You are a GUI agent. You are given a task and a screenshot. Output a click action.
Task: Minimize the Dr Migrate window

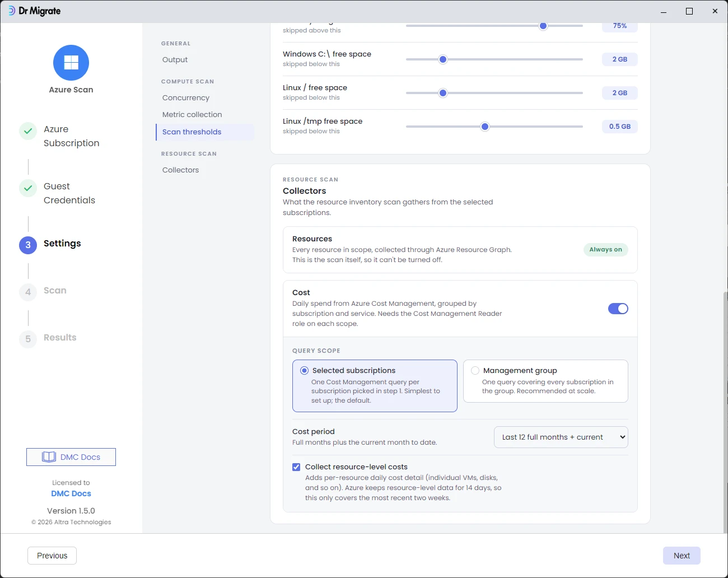pyautogui.click(x=664, y=11)
